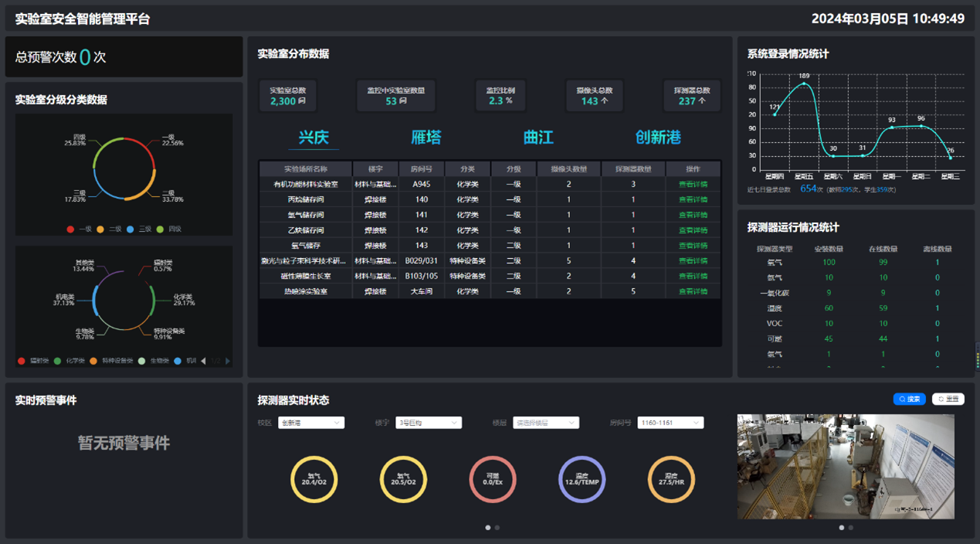Open the 房间号 dropdown showing 1160-1161
This screenshot has width=980, height=544.
point(670,423)
